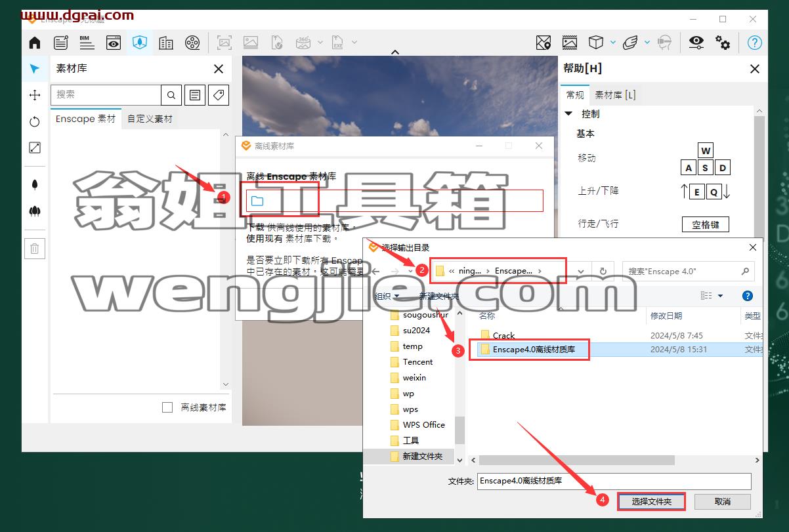Open dropdown arrow next to winged icon
The height and width of the screenshot is (532, 789).
click(647, 43)
